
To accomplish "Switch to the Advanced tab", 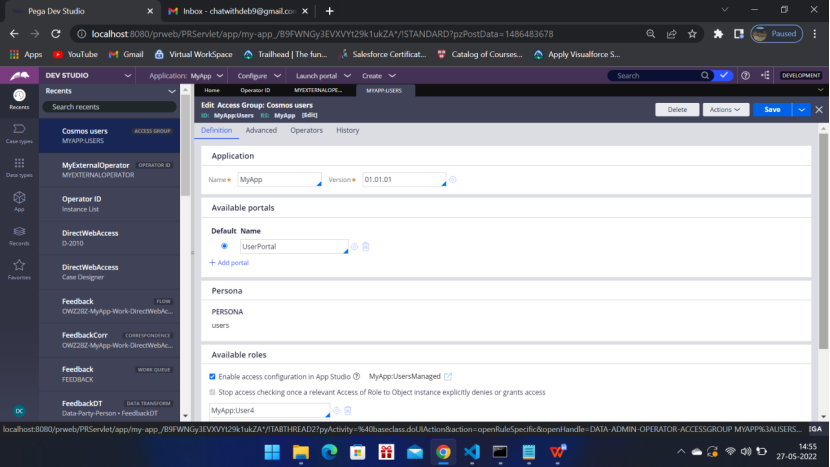I will [261, 130].
